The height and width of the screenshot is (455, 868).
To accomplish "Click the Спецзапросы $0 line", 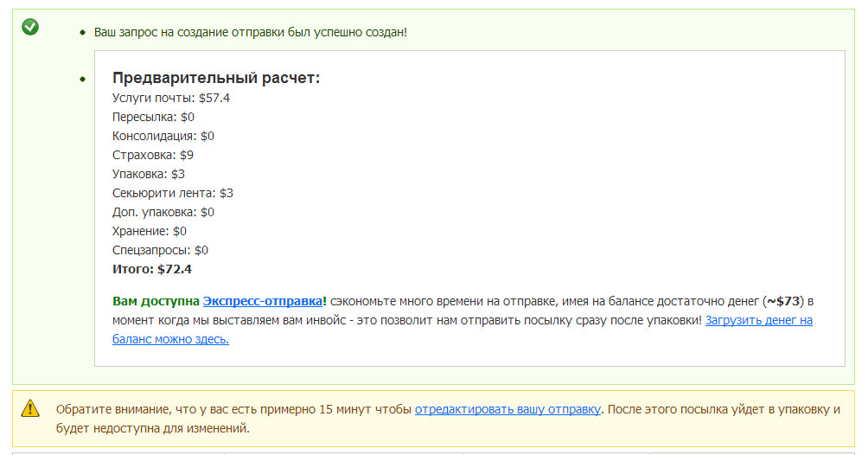I will 161,250.
